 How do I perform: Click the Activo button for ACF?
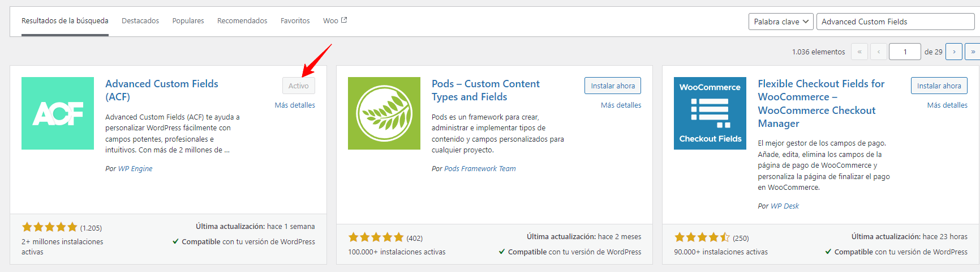click(299, 86)
